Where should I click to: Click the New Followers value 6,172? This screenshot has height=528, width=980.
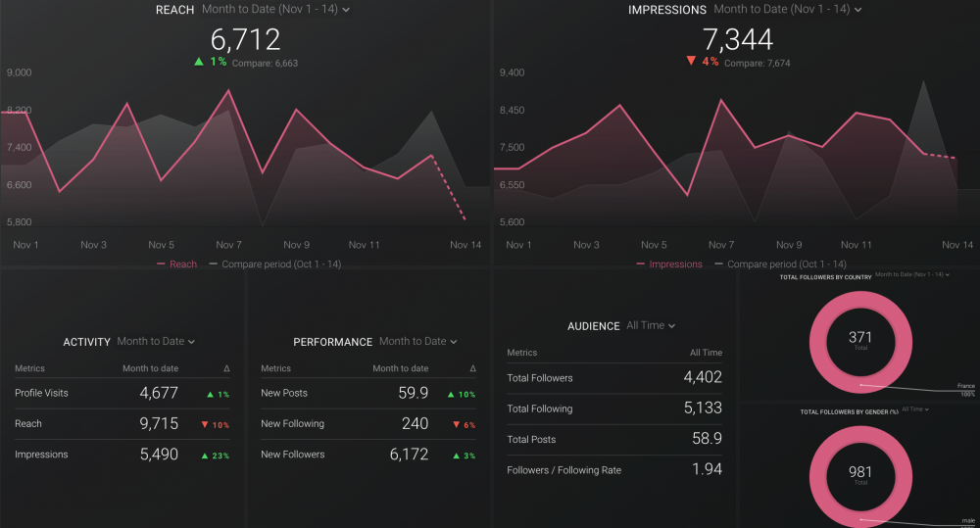pos(409,455)
